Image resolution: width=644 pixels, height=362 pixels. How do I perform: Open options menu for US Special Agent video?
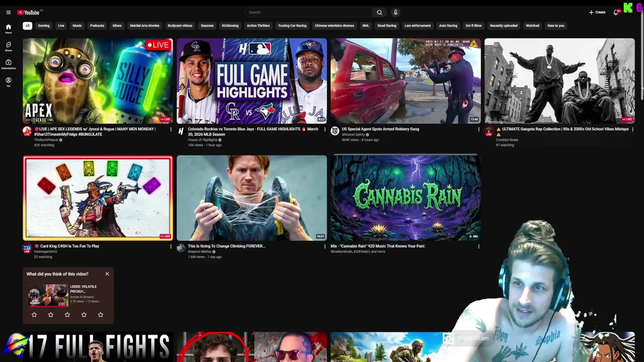click(x=478, y=130)
